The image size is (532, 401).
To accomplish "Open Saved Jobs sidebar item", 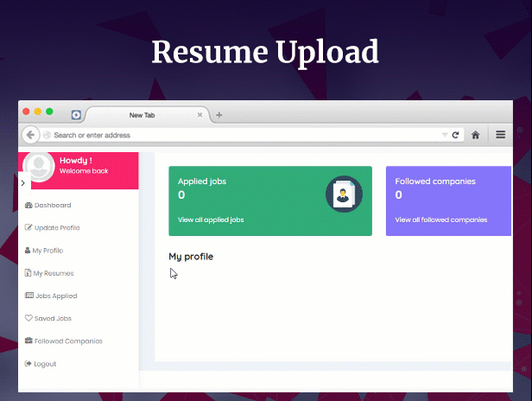I will (47, 319).
